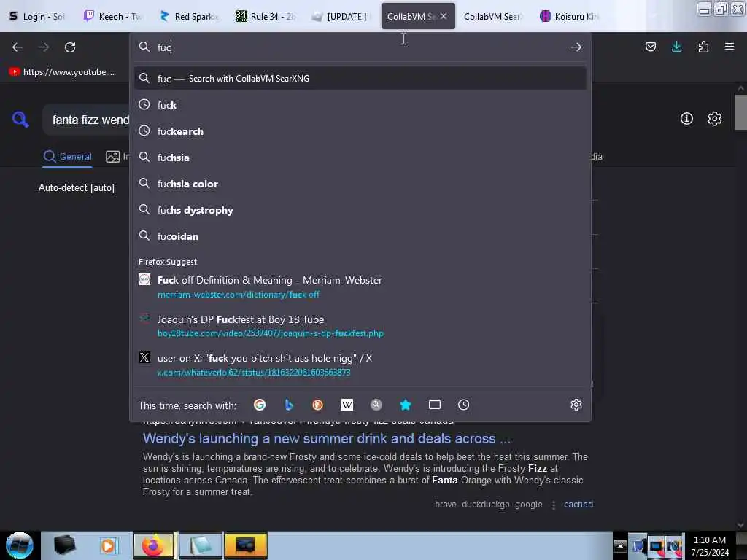747x560 pixels.
Task: Open the yellow program taskbar icon
Action: tap(246, 545)
